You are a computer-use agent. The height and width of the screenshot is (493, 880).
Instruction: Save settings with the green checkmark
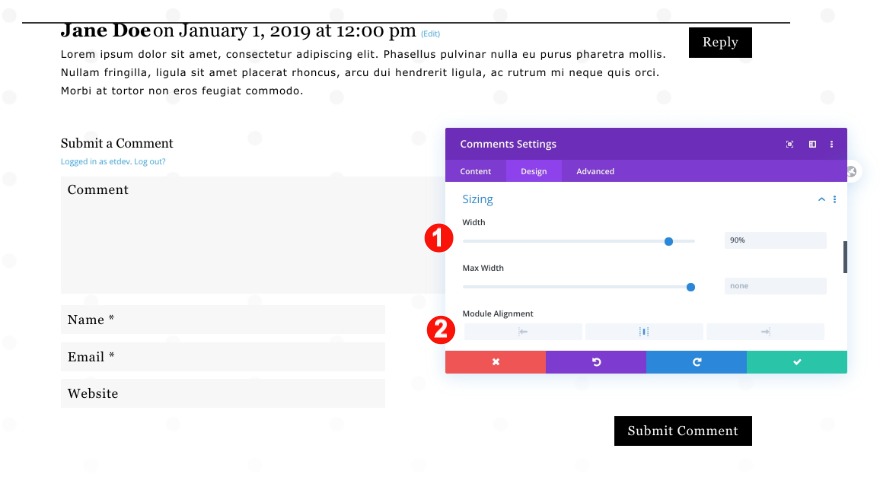797,362
